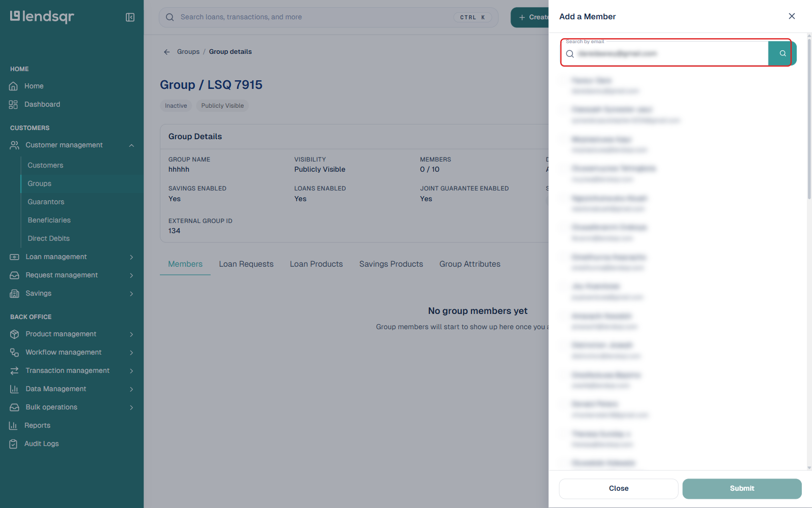Click the 'No group members yet' message
Screen dimensions: 812x508
pyautogui.click(x=478, y=311)
